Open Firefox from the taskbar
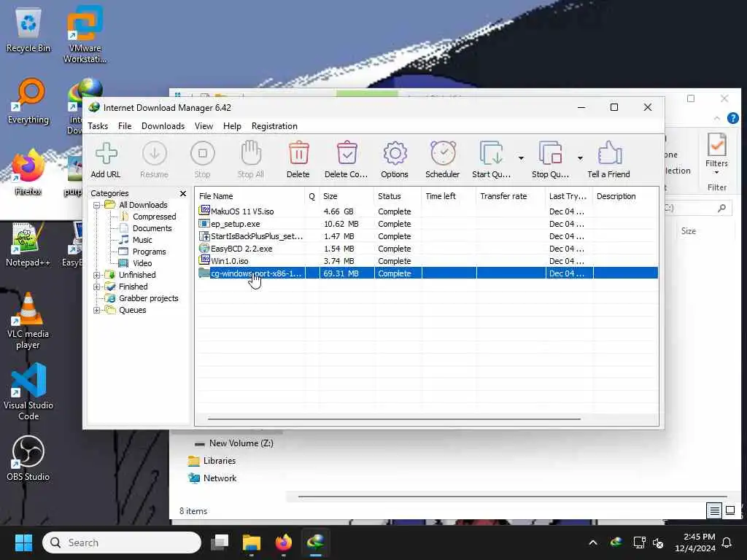This screenshot has width=747, height=560. [x=284, y=542]
